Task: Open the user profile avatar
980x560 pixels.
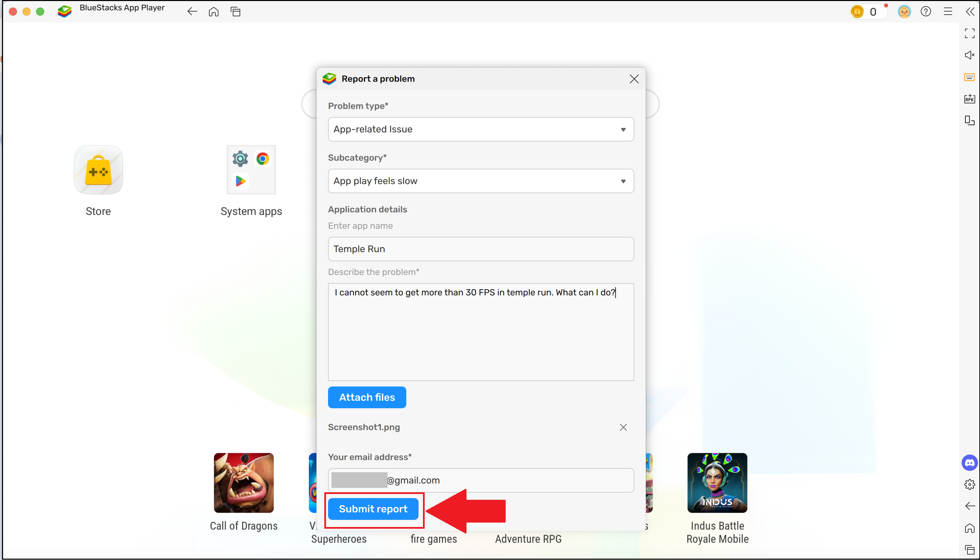Action: coord(904,12)
